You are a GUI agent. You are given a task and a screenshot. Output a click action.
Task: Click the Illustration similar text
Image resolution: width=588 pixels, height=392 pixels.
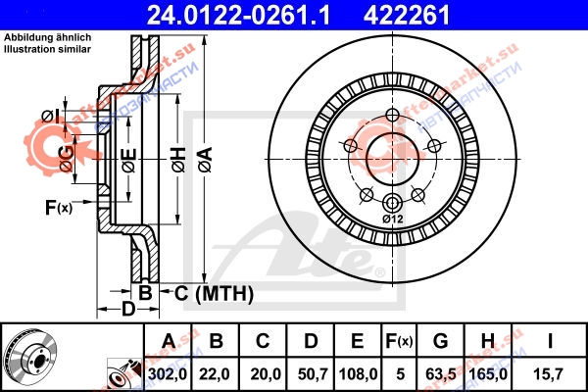tap(48, 49)
